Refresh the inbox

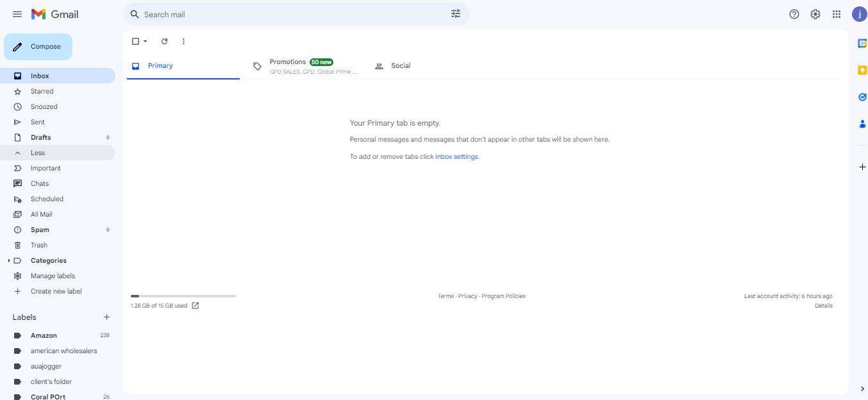(164, 41)
